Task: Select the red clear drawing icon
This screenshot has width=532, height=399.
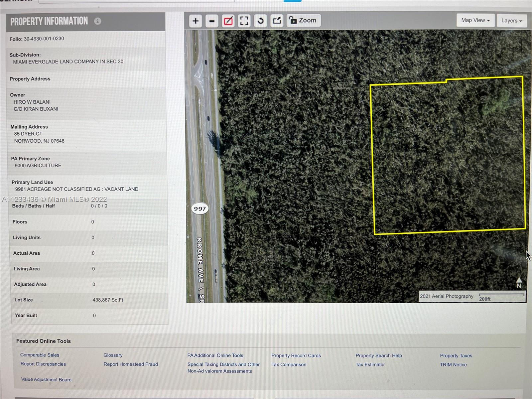Action: 228,21
